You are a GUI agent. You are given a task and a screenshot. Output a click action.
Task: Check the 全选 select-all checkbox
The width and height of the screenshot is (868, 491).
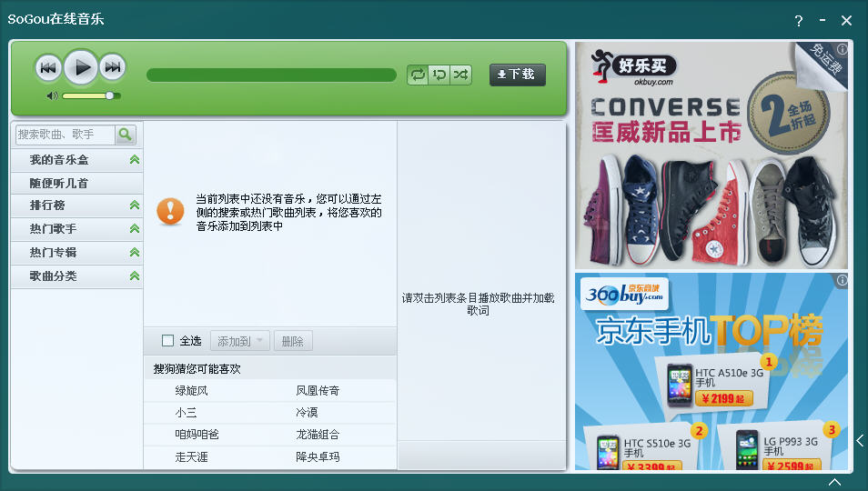coord(167,341)
